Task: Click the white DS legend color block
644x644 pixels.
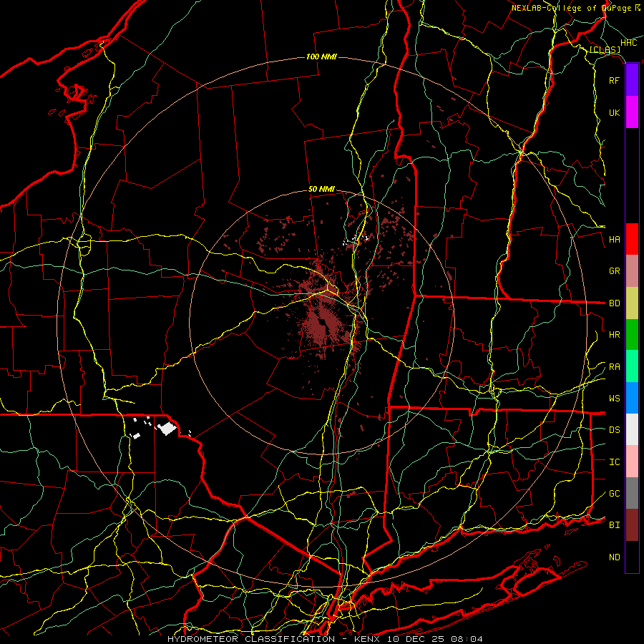Action: (x=632, y=429)
